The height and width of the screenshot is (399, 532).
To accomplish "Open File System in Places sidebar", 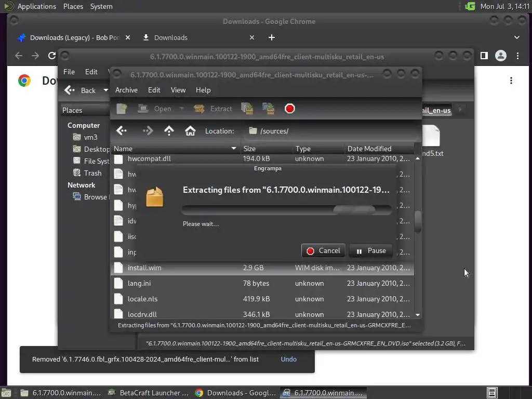I will click(x=91, y=161).
